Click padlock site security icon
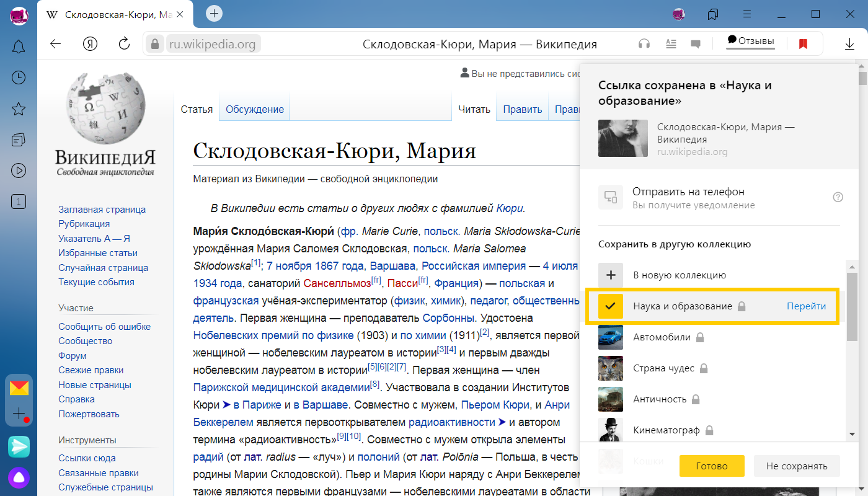 pyautogui.click(x=155, y=44)
